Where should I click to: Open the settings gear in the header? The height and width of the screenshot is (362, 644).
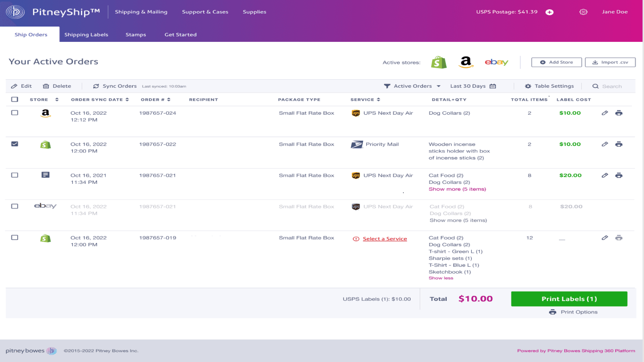pos(583,12)
